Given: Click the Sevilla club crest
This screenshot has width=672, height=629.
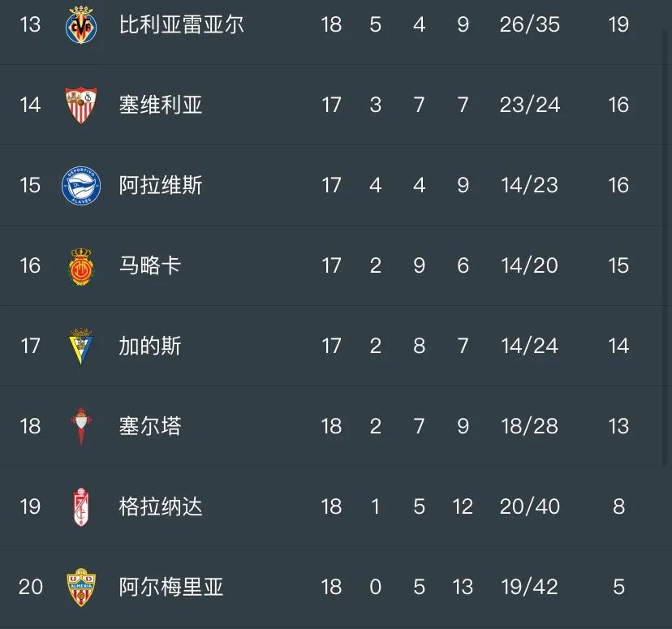Looking at the screenshot, I should point(81,105).
